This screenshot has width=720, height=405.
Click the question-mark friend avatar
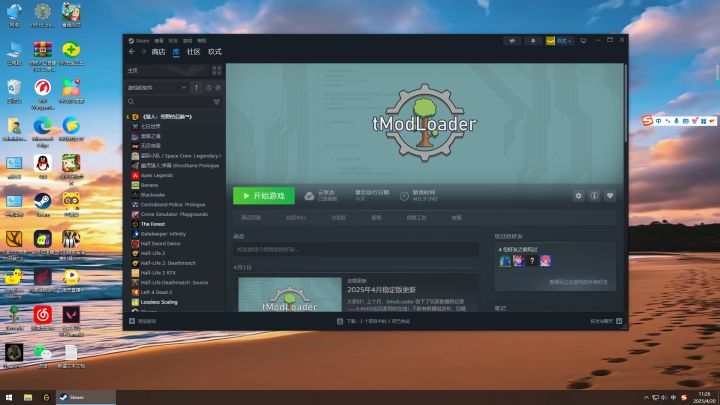532,261
